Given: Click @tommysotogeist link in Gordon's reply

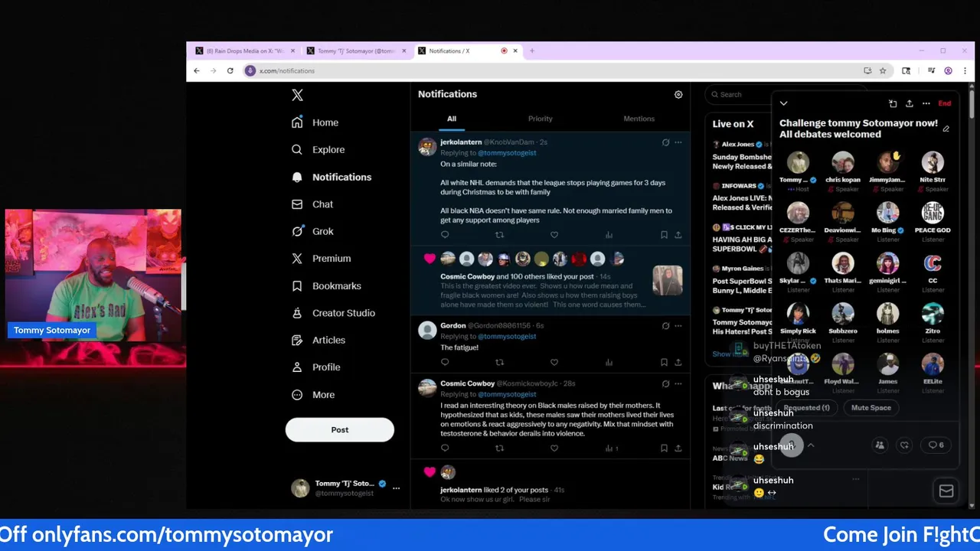Looking at the screenshot, I should [x=507, y=336].
